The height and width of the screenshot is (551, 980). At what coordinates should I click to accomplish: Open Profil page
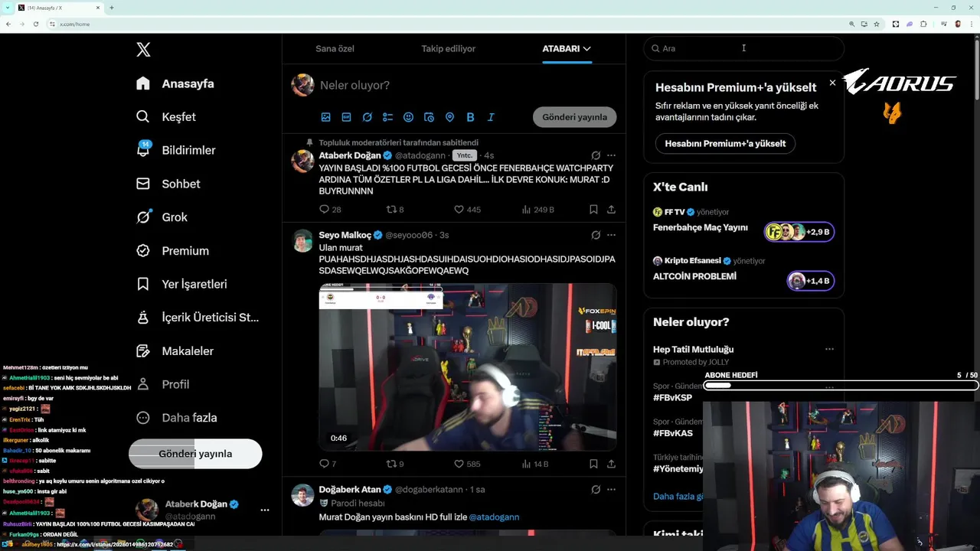pos(162,384)
